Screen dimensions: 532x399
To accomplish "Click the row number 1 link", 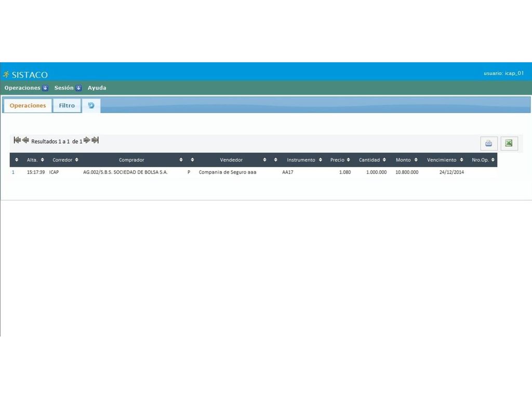I will point(13,172).
